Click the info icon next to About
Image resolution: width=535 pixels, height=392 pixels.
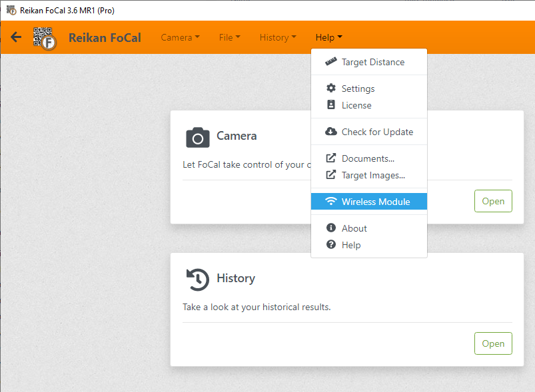coord(330,228)
